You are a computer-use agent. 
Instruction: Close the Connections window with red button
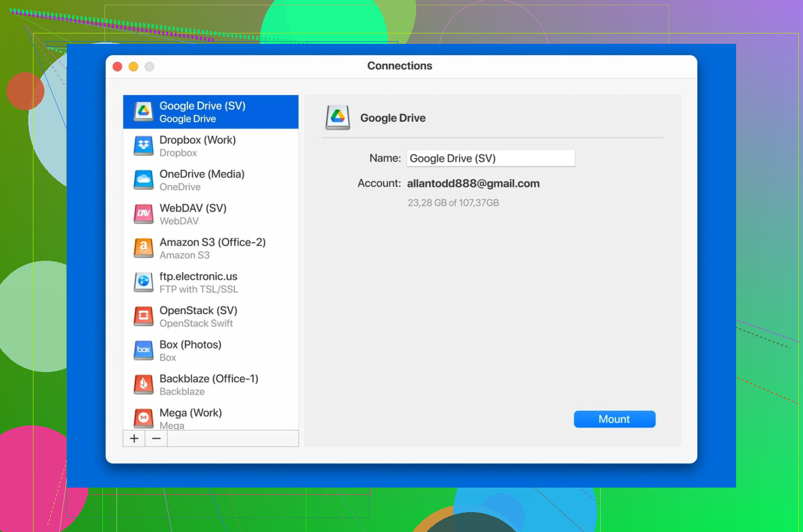[118, 66]
